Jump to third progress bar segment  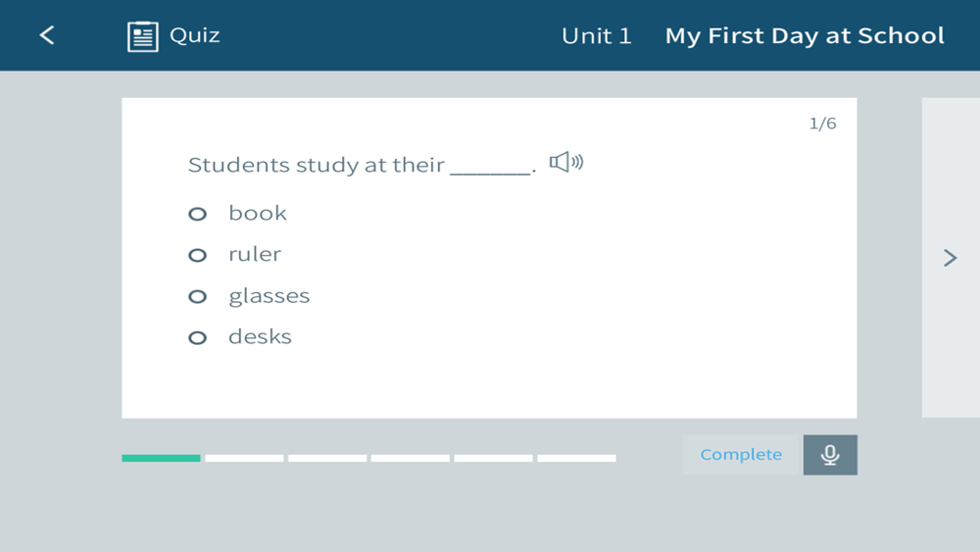tap(327, 458)
